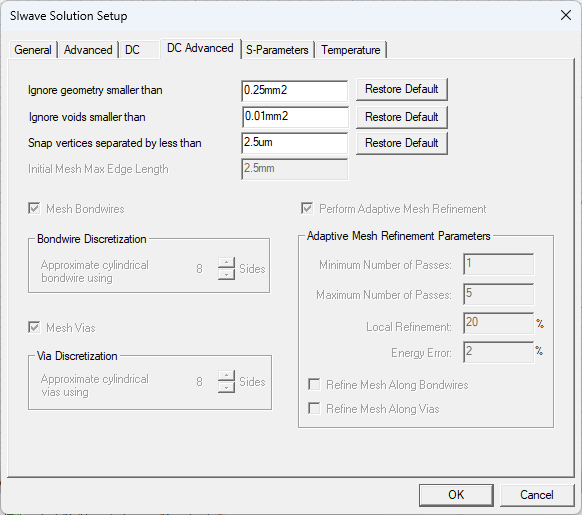Viewport: 582px width, 515px height.
Task: Confirm settings with the OK button
Action: [456, 495]
